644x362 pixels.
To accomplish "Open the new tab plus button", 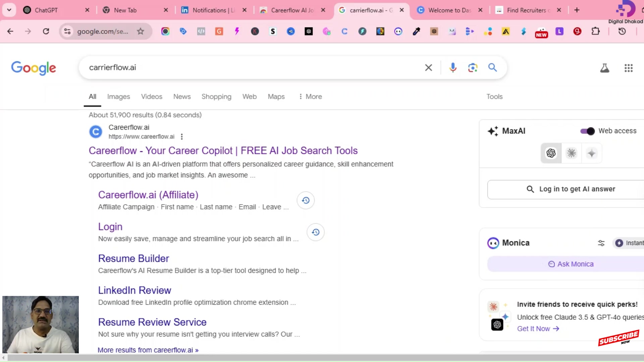I will [577, 10].
